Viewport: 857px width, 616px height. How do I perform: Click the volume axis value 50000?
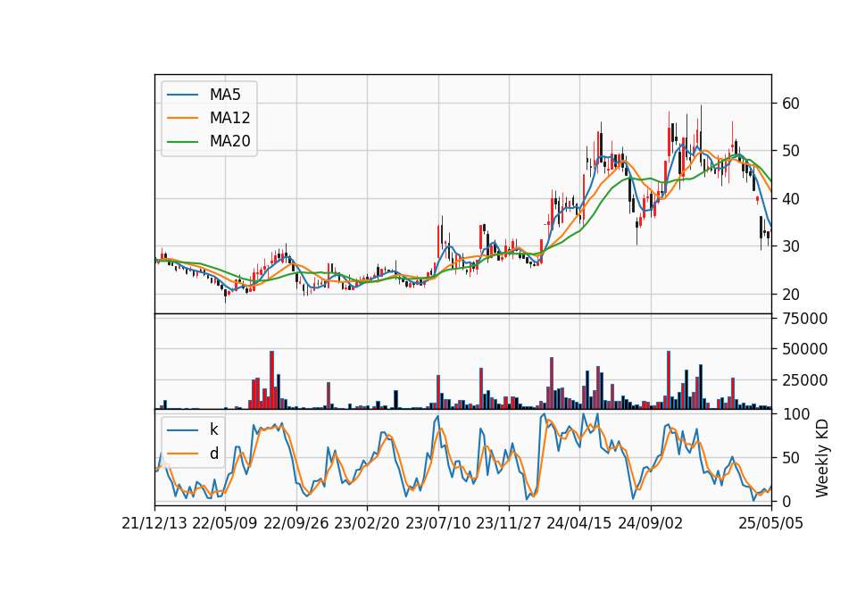click(x=805, y=349)
